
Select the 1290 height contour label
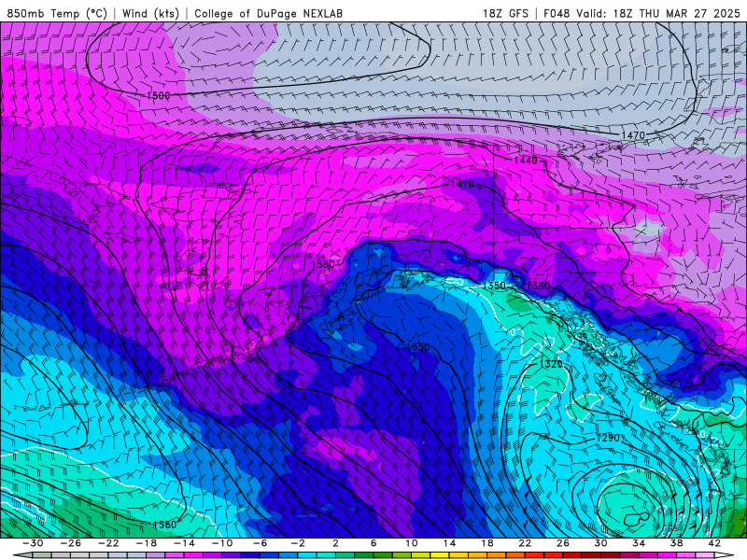(x=609, y=438)
